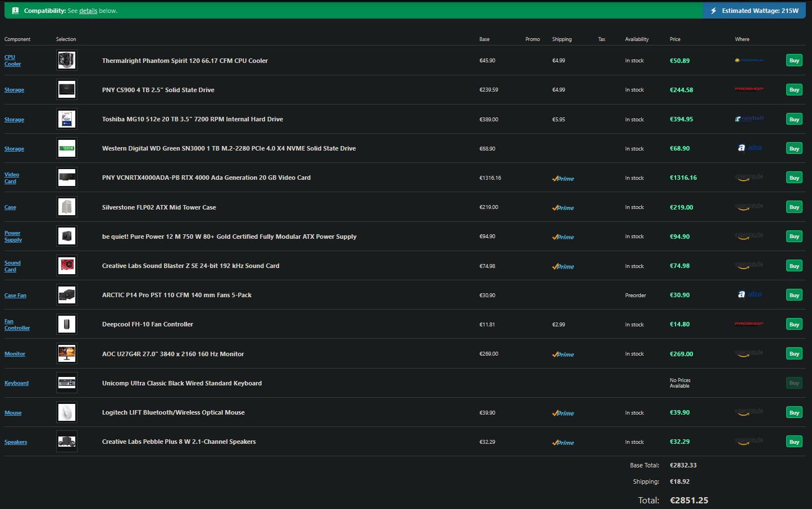The height and width of the screenshot is (509, 812).
Task: Click Buy for the PNY CS900 4 TB SSD
Action: 794,89
